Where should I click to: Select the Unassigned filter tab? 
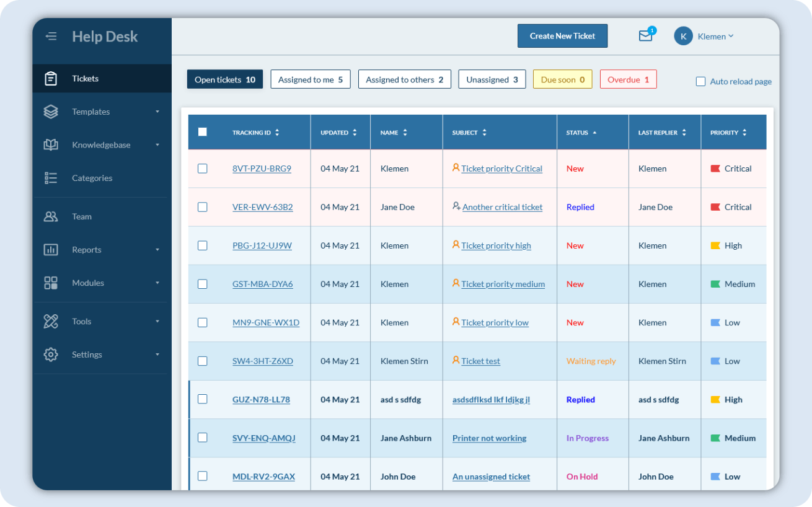click(492, 79)
